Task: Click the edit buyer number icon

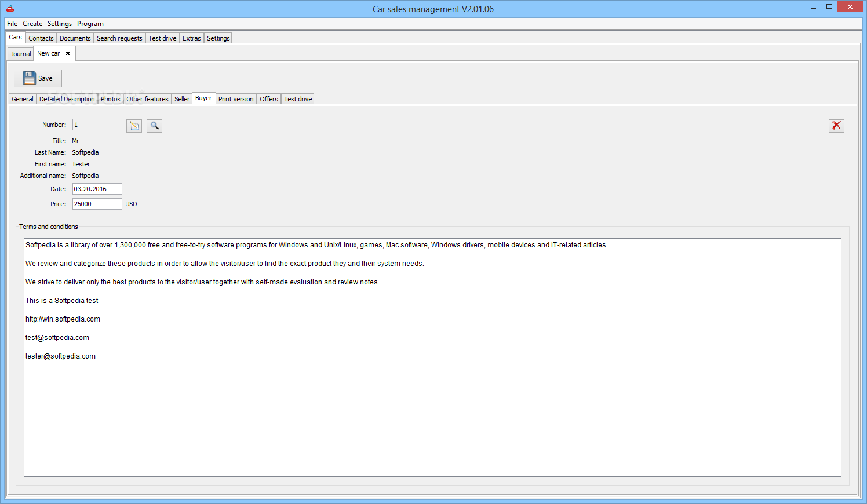Action: tap(134, 126)
